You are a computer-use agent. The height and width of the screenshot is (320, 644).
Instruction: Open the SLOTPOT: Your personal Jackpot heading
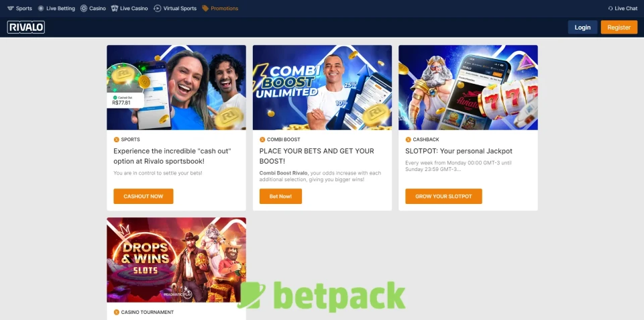pos(459,151)
